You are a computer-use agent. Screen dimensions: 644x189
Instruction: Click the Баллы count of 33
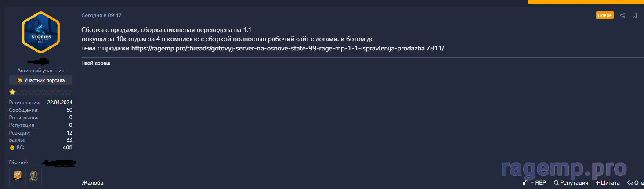point(69,140)
